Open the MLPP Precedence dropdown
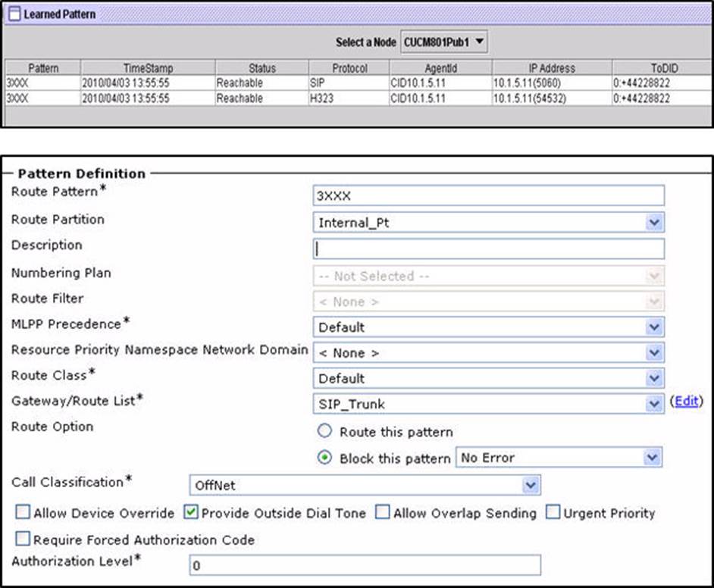Viewport: 714px width, 588px height. click(x=488, y=327)
